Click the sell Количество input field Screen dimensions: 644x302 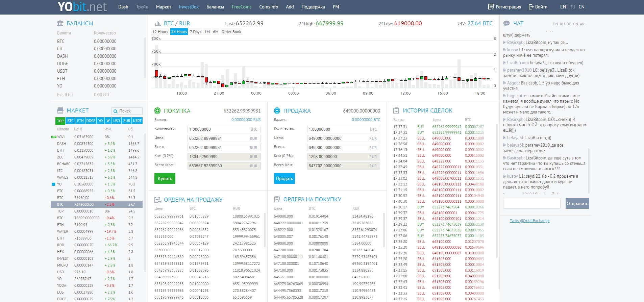coord(344,129)
